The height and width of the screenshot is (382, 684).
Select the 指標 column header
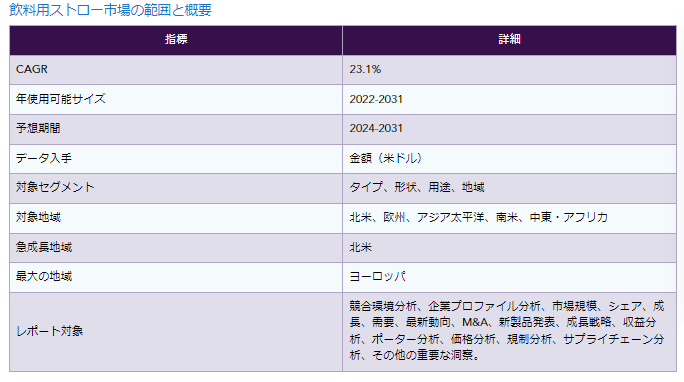click(176, 40)
